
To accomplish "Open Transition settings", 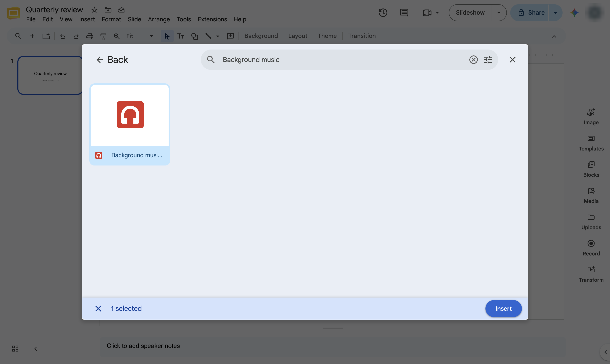I will (362, 36).
